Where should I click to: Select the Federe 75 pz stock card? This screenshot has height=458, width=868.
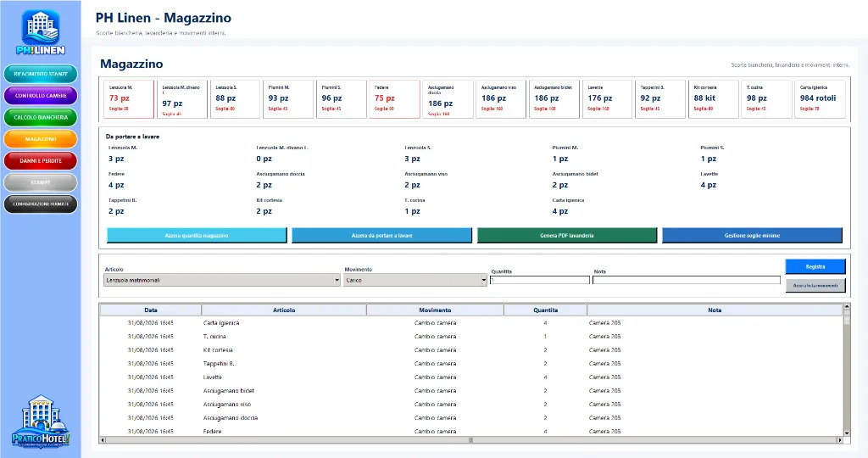click(x=395, y=99)
